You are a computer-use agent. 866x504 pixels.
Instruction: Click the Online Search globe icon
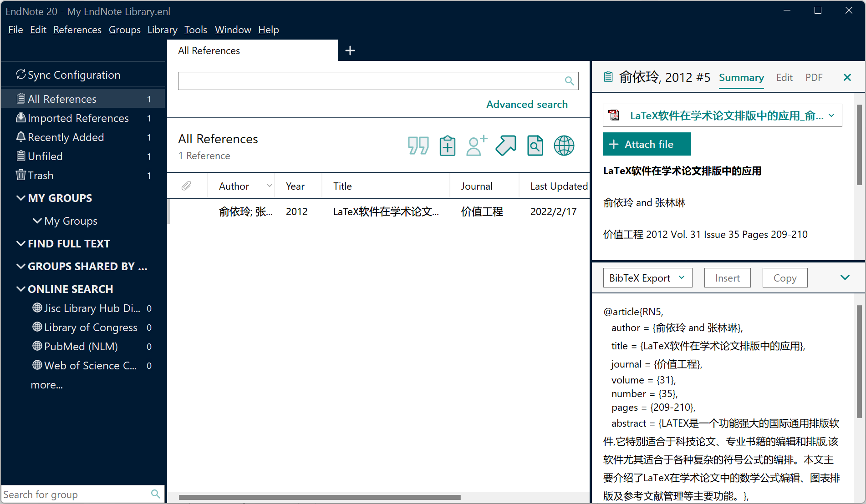tap(564, 146)
